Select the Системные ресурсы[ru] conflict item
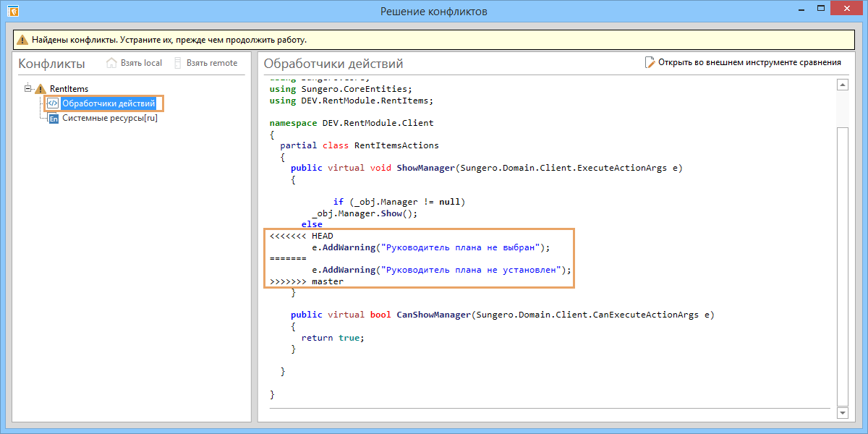This screenshot has height=434, width=868. point(109,119)
